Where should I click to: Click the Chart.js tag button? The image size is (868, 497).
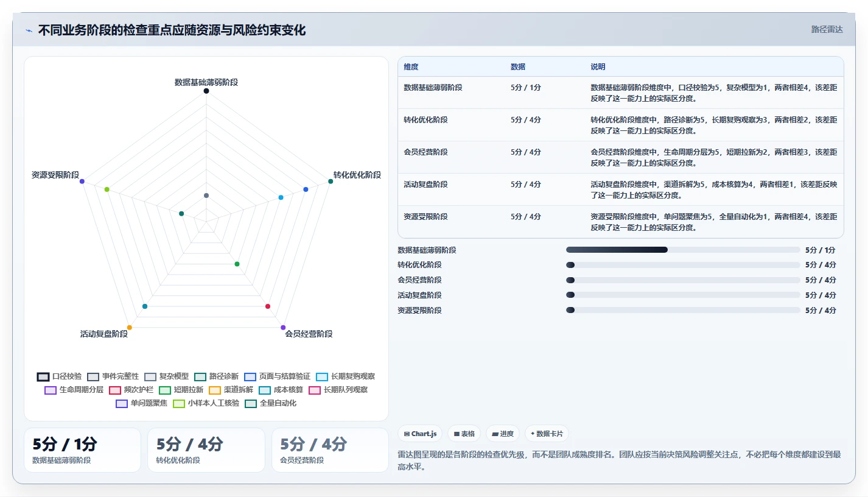420,434
